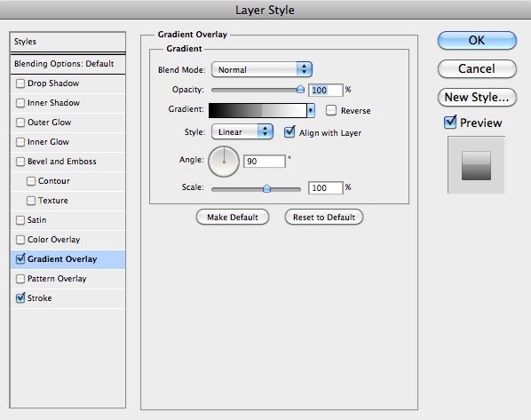Enable the Contour checkbox

31,181
